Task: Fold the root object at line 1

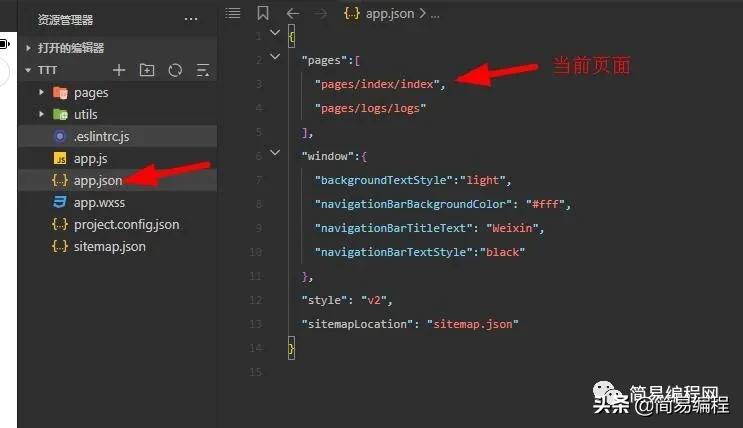Action: tap(275, 32)
